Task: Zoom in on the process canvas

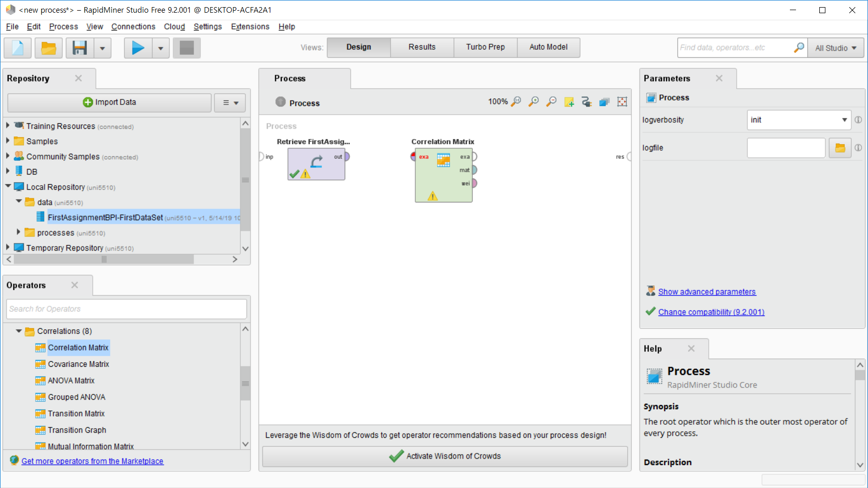Action: coord(533,101)
